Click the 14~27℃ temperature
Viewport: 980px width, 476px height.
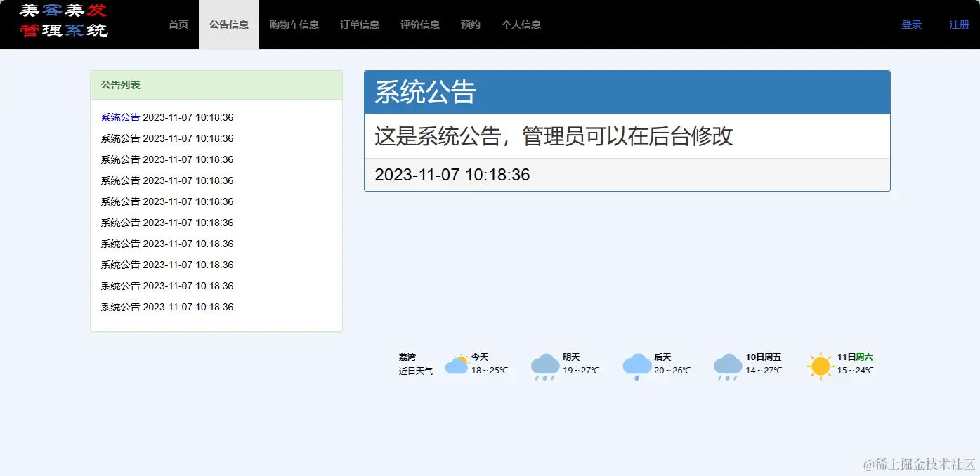pos(764,371)
